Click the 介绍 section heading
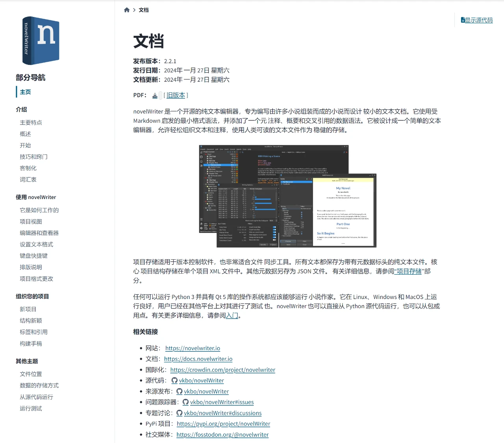This screenshot has width=504, height=443. (x=21, y=110)
